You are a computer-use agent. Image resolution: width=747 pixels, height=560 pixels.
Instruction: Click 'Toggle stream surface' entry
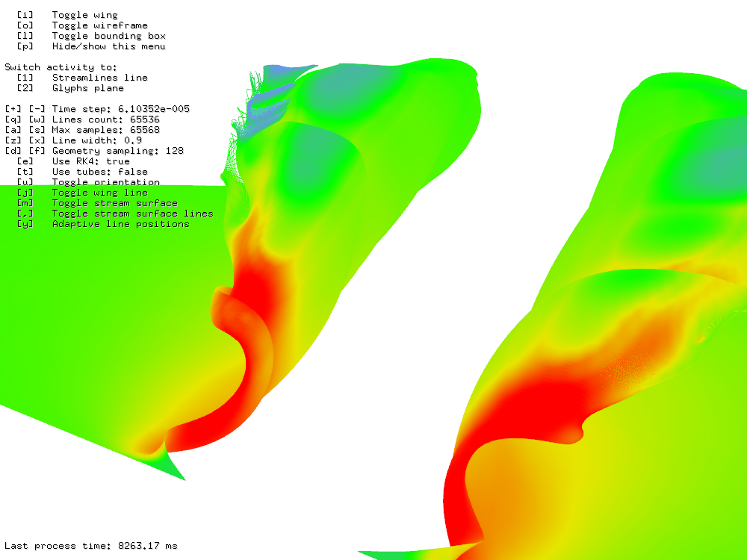tap(114, 203)
